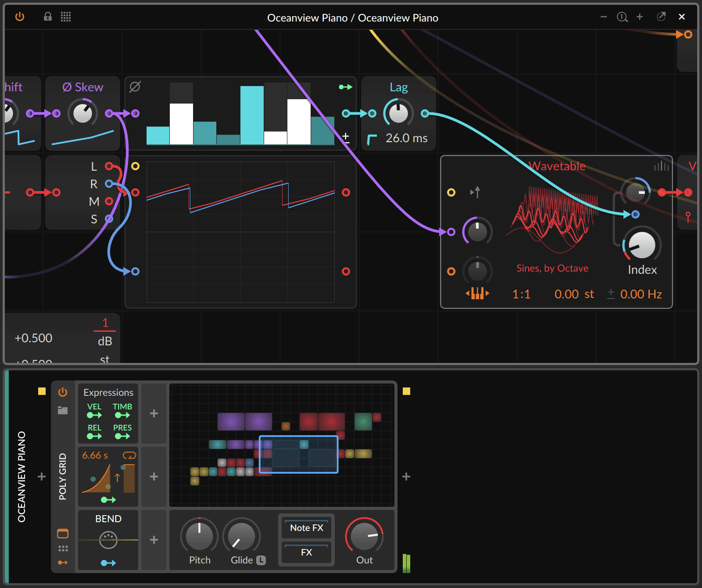Open the grid overview icon next to the lock

point(66,17)
